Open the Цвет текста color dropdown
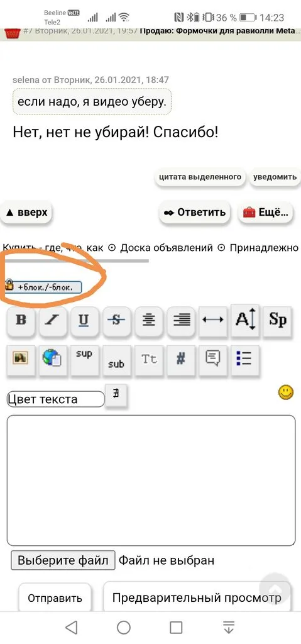 coord(56,399)
